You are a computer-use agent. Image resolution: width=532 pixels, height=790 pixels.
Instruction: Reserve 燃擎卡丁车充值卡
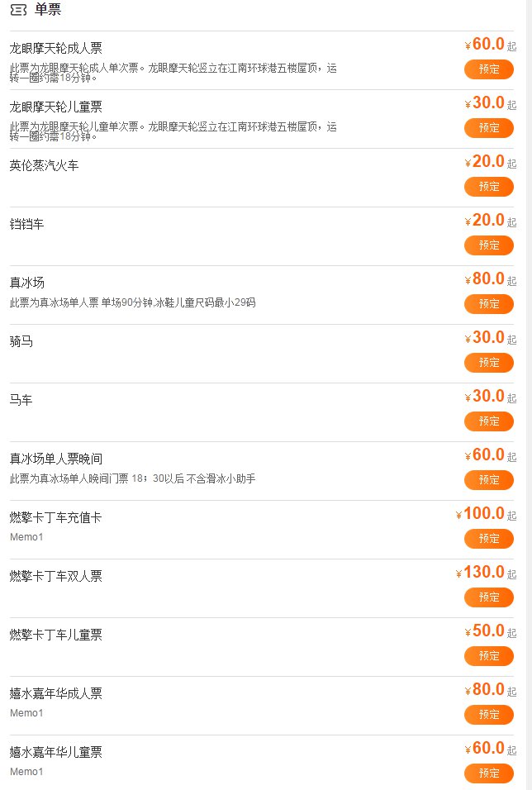click(489, 538)
